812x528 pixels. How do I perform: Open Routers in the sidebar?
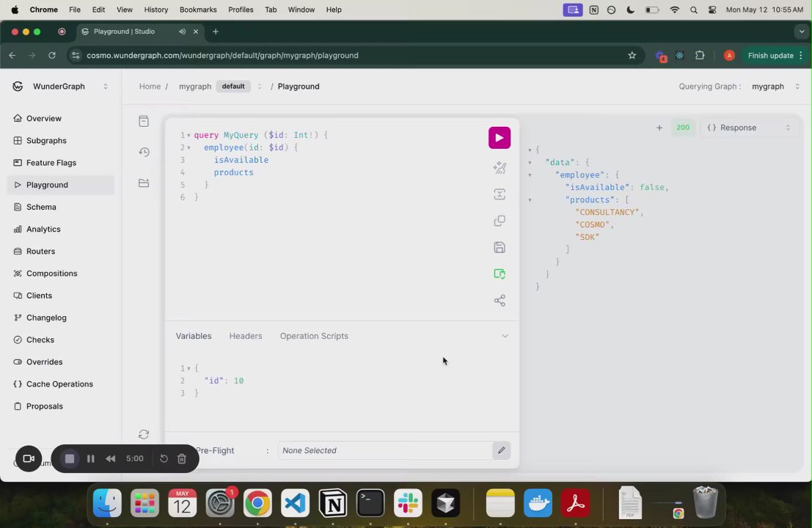(x=61, y=251)
